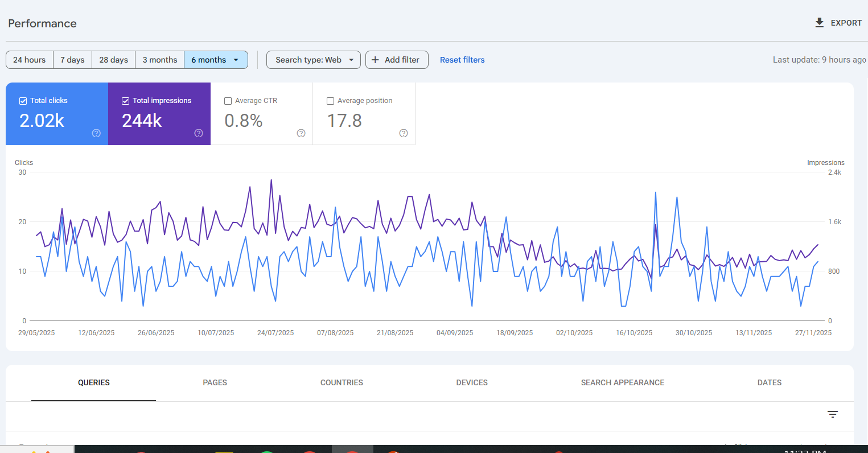This screenshot has width=868, height=453.
Task: Open help icon on Total impressions card
Action: tap(199, 133)
